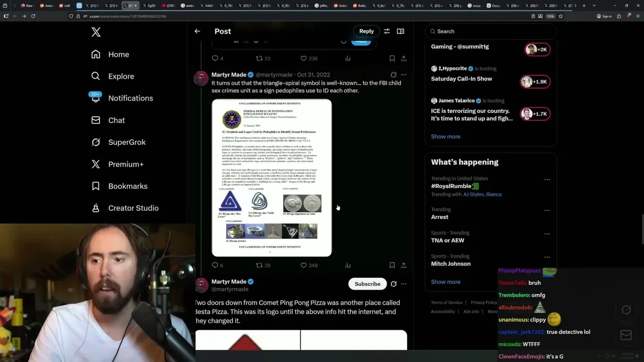Open more options beside the Subscribe button

pos(404,284)
